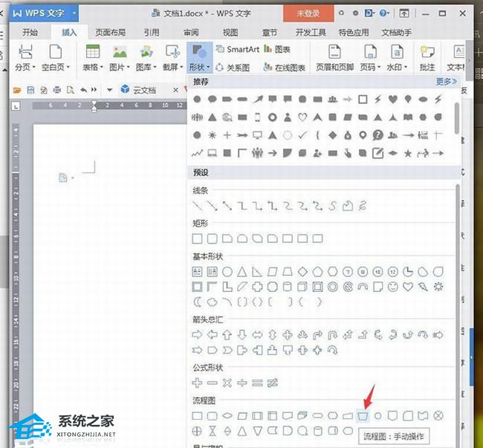Screen dimensions: 483x448
Task: Select the smiley face basic shape
Action: click(393, 287)
